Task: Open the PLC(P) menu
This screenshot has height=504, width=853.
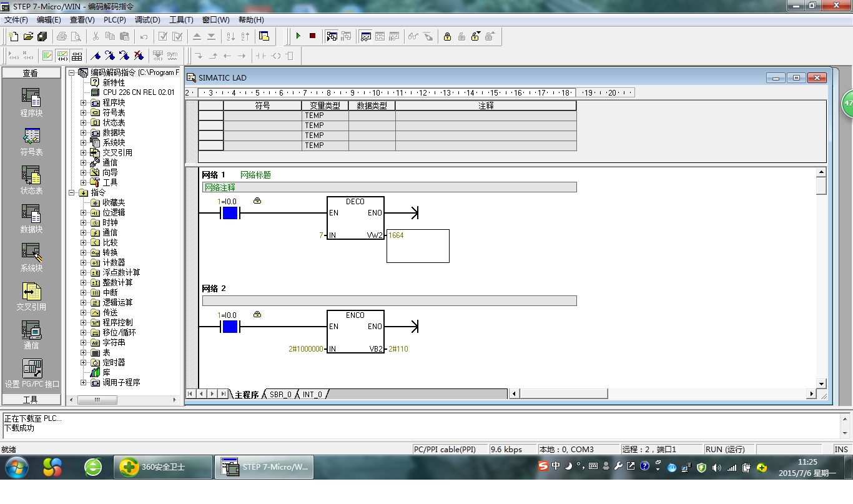Action: [115, 20]
